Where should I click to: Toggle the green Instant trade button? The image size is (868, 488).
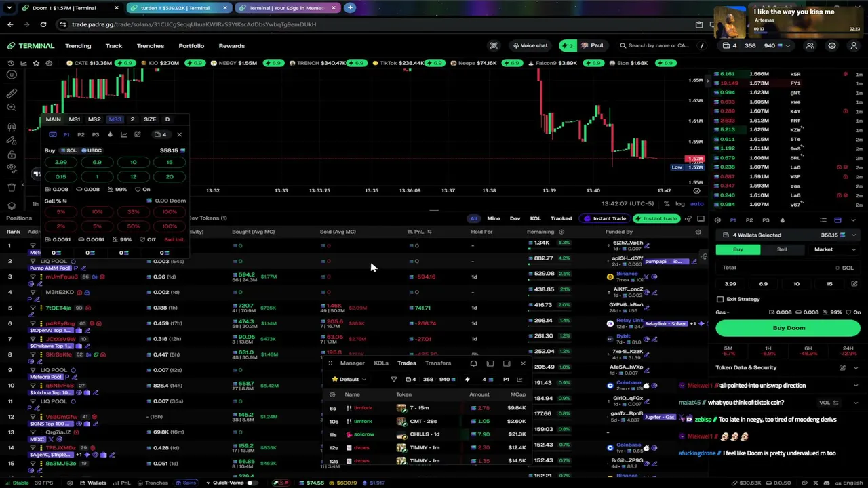tap(656, 218)
